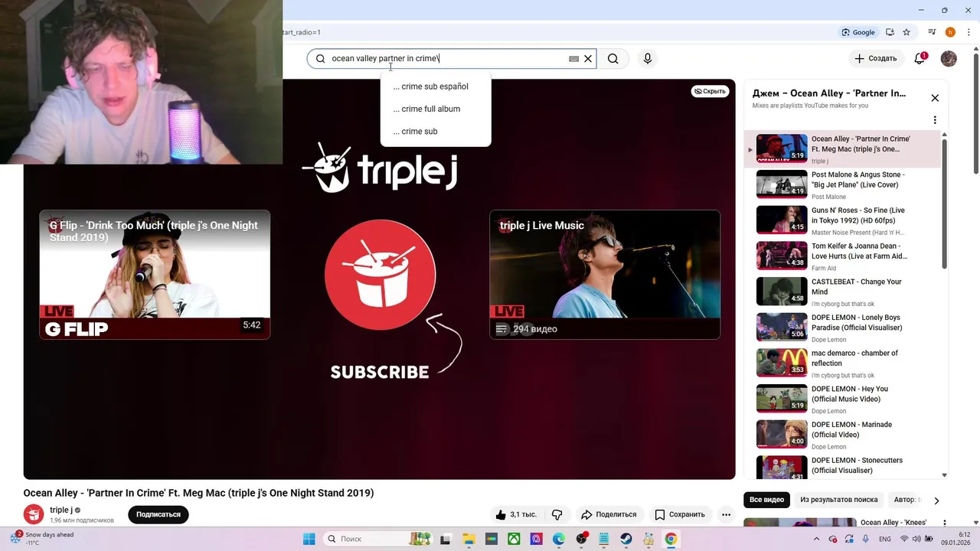Click the Сохранить save button
980x551 pixels.
tap(679, 514)
